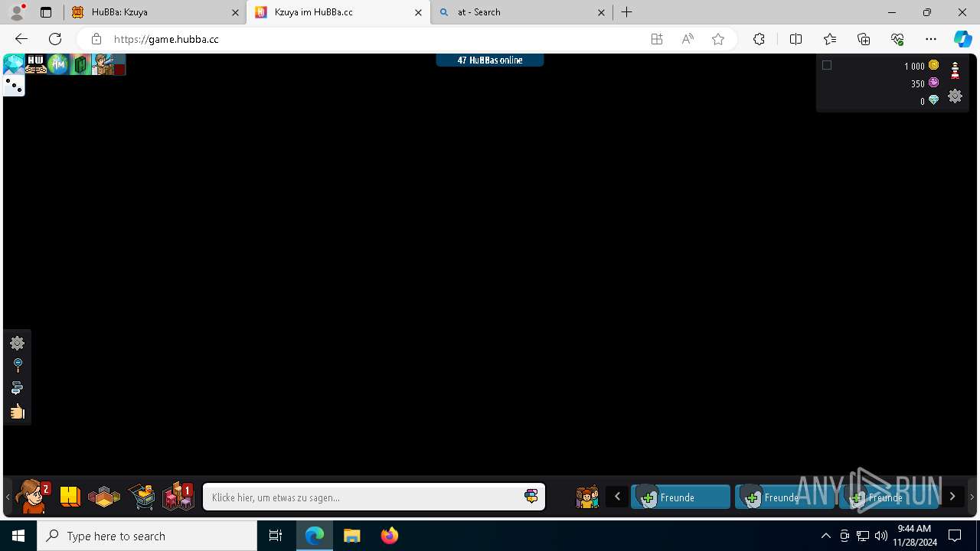Click the 350 duckets value

pos(918,83)
